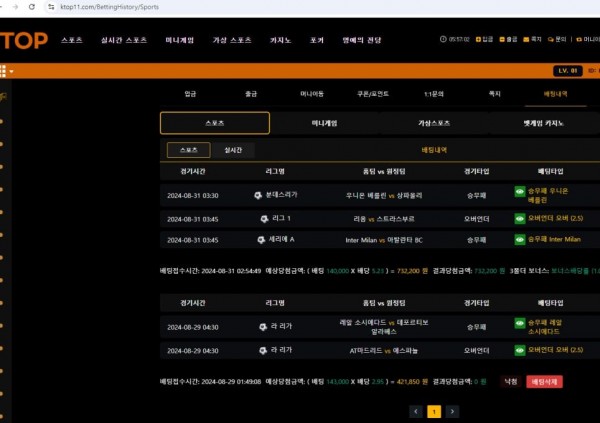Click soccer ball icon beside 분데스리가
Image resolution: width=600 pixels, height=423 pixels.
(258, 195)
